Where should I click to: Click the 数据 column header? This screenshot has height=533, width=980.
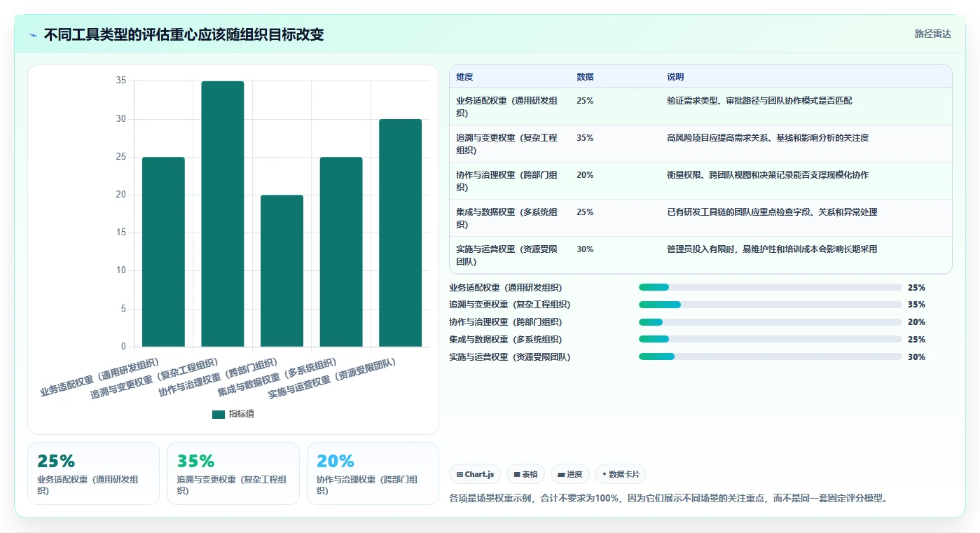[x=585, y=77]
